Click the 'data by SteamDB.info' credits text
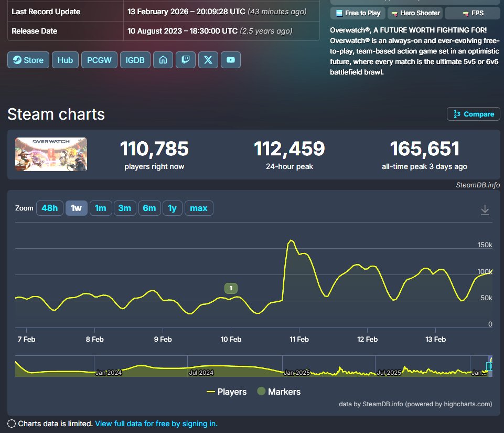Viewport: 504px width, 433px height. tap(415, 404)
